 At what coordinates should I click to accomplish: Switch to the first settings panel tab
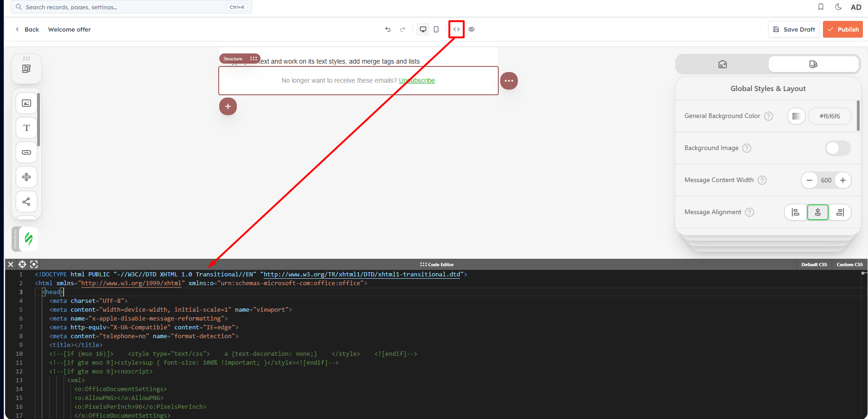click(x=723, y=64)
